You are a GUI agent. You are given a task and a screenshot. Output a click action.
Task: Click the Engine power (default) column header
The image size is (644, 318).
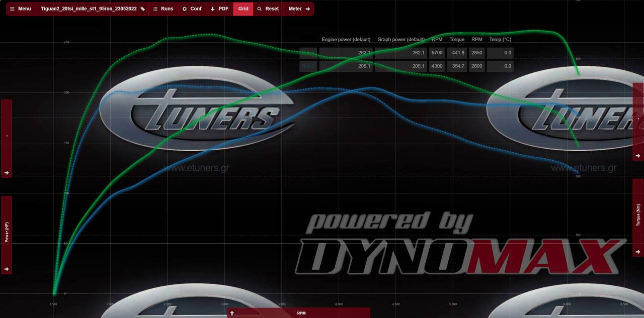point(346,39)
